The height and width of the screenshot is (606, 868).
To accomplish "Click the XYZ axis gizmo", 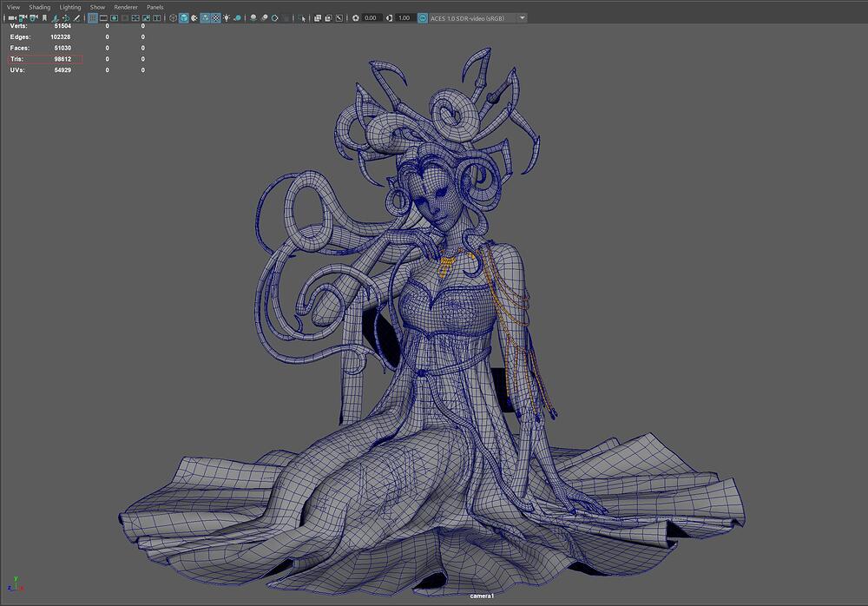I will [x=15, y=584].
